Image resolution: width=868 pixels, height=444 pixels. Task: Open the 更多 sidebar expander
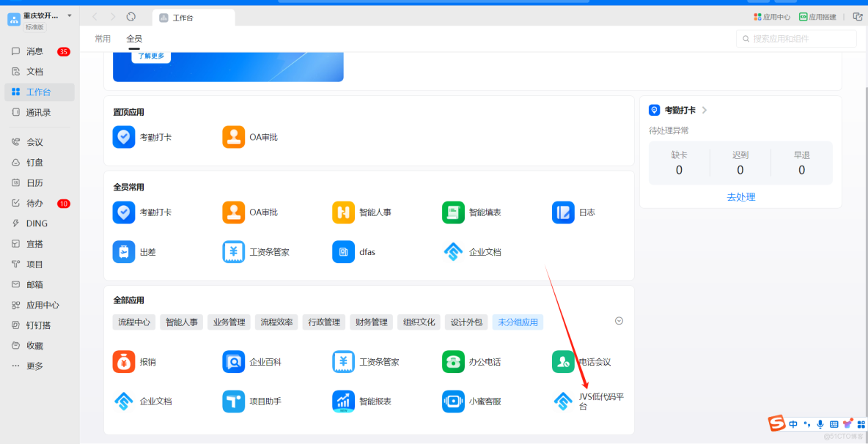(35, 365)
